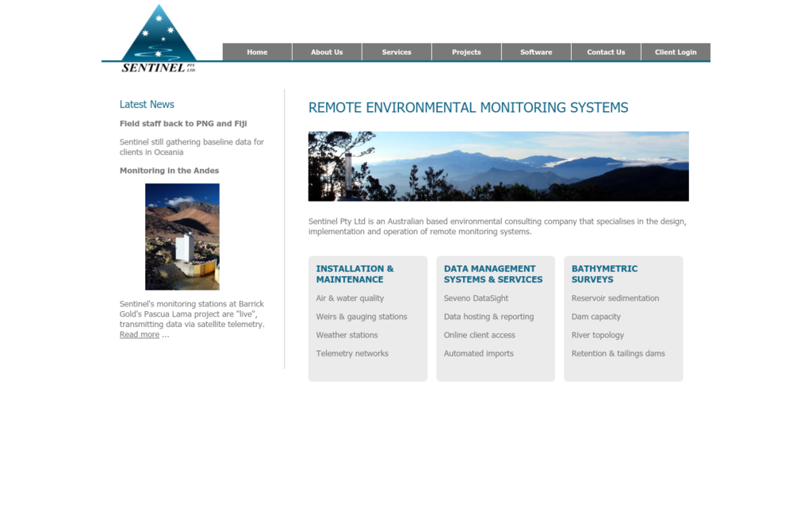The height and width of the screenshot is (508, 812).
Task: Open the Contact Us page
Action: [x=606, y=52]
